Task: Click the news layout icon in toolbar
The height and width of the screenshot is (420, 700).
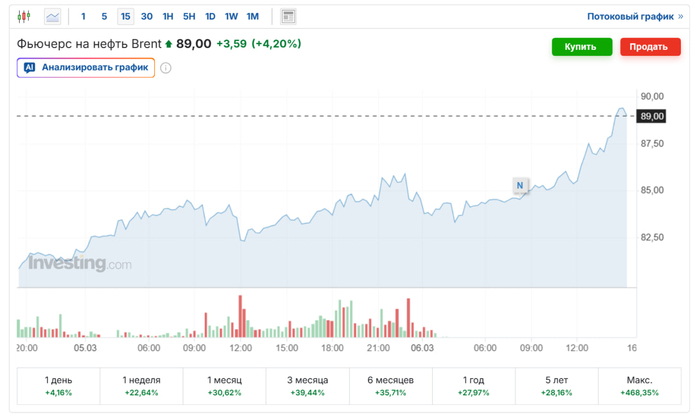Action: [x=288, y=17]
